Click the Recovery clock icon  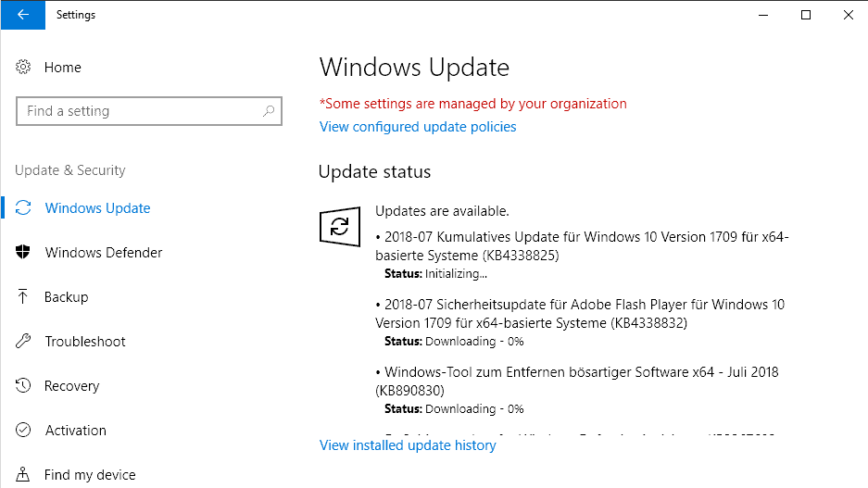[x=23, y=385]
